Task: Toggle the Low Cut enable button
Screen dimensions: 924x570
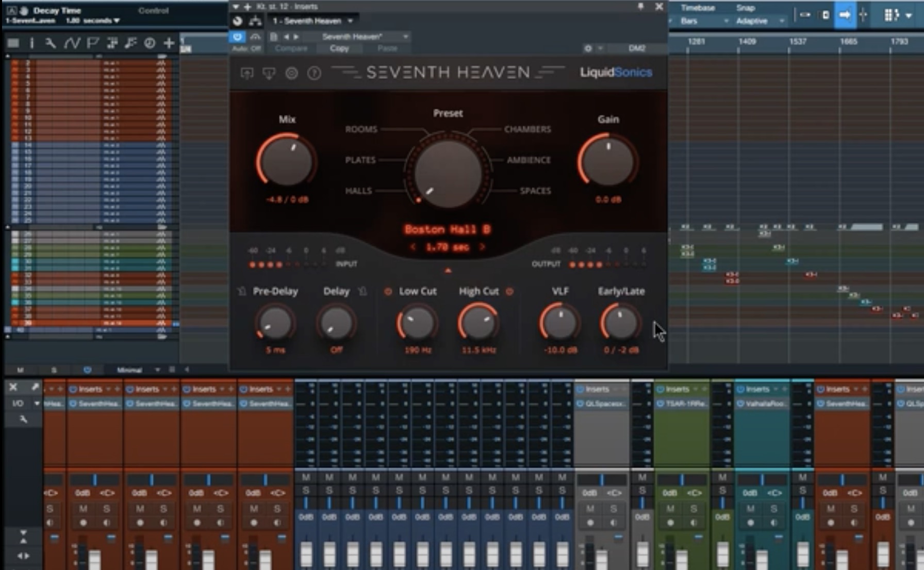Action: pyautogui.click(x=388, y=292)
